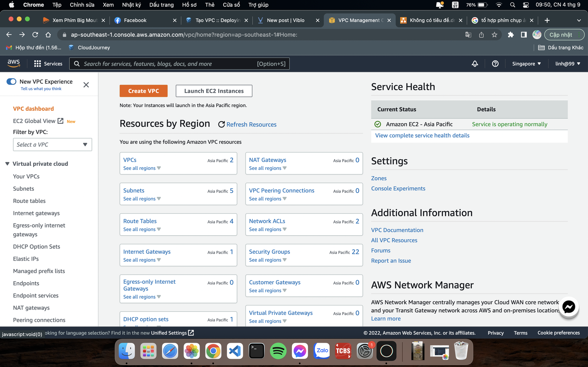Open EC2 Global View link
The width and height of the screenshot is (588, 367).
pos(38,121)
